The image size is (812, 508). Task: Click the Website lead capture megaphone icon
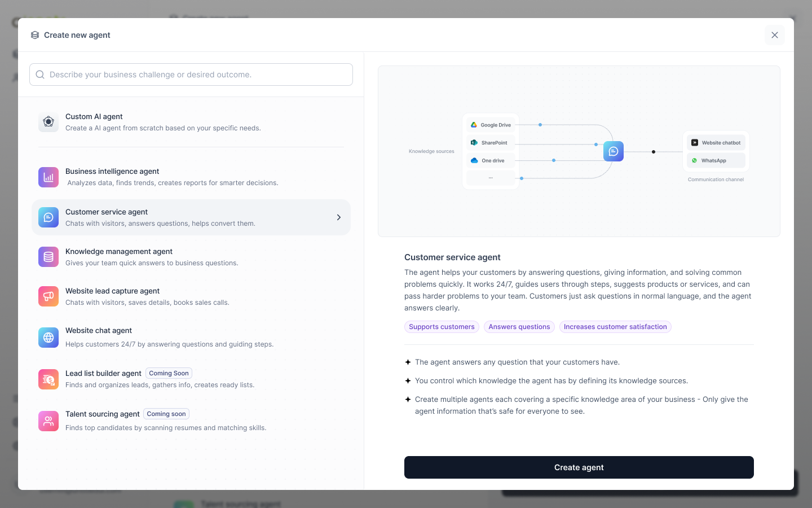48,296
